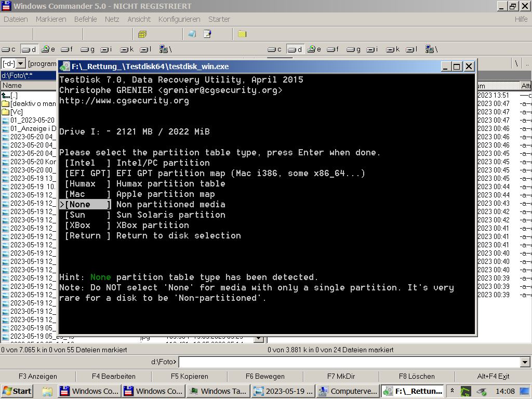Select drive k in left panel drive bar
This screenshot has height=399, width=532.
[127, 49]
